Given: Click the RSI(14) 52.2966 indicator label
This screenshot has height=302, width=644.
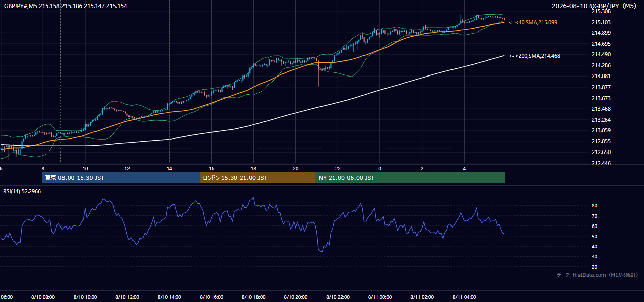Looking at the screenshot, I should [22, 191].
